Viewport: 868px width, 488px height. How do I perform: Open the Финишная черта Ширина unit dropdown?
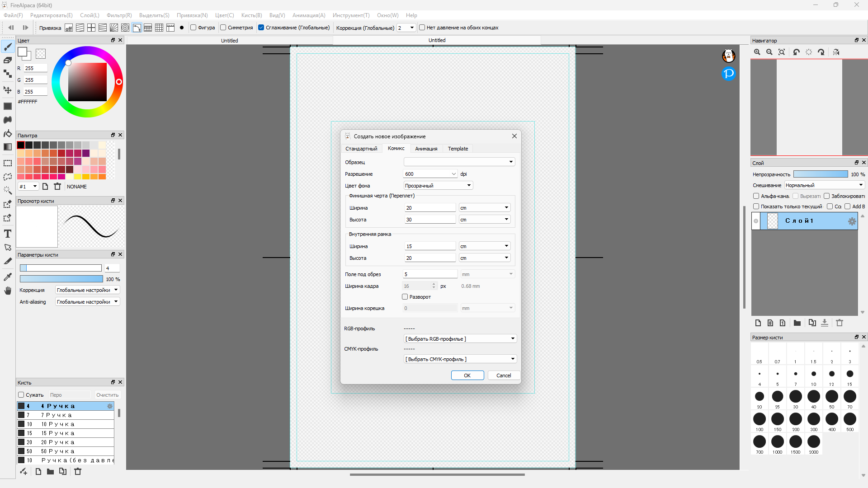(x=485, y=208)
